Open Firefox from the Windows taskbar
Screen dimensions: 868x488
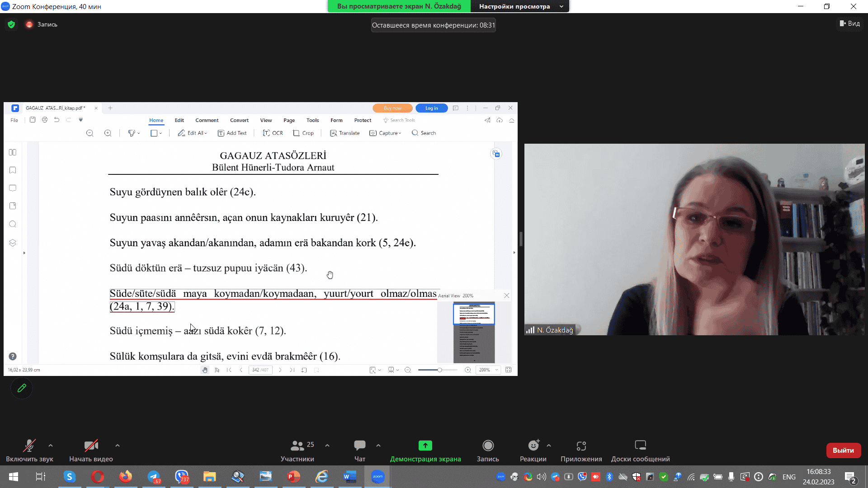pos(126,477)
